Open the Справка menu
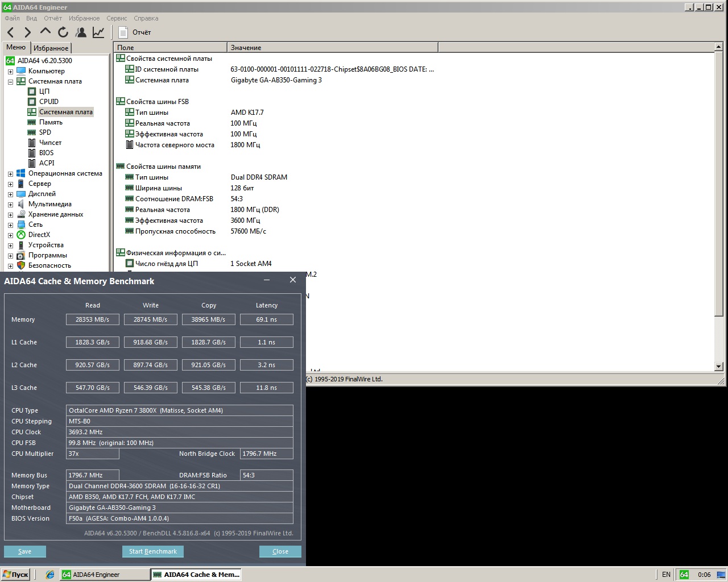The height and width of the screenshot is (582, 728). click(x=146, y=18)
